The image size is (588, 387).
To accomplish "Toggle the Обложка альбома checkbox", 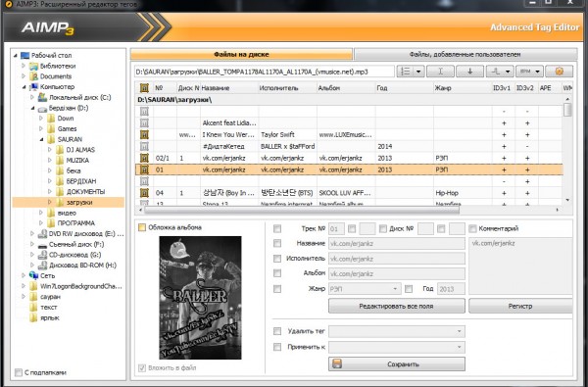I will pos(142,227).
